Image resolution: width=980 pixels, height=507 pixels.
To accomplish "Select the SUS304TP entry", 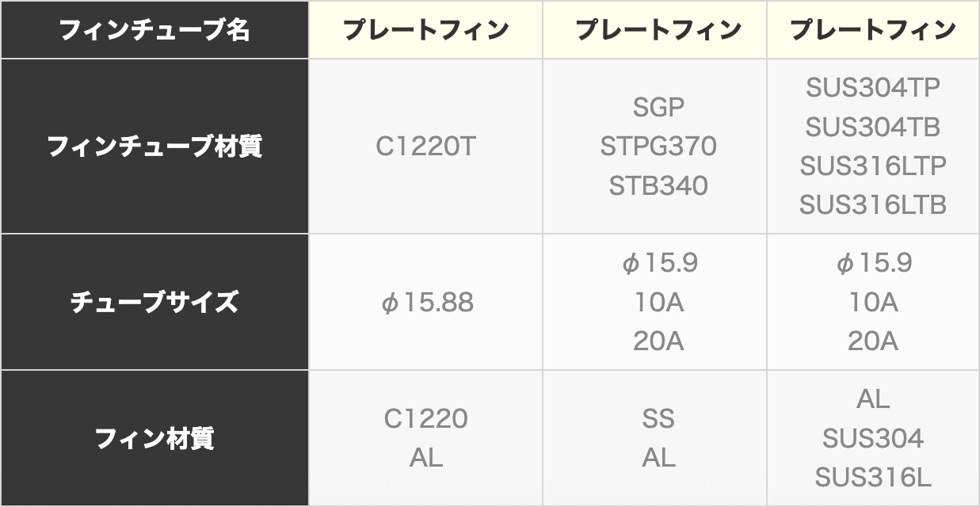I will 873,87.
